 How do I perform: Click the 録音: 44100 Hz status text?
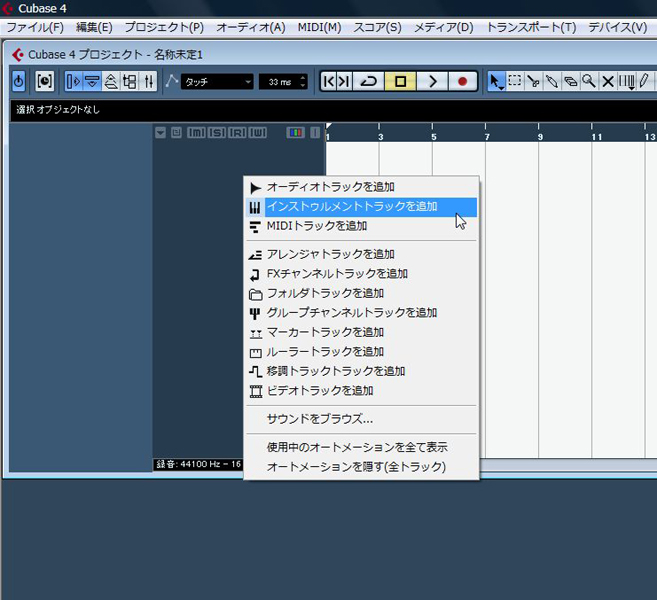(198, 464)
